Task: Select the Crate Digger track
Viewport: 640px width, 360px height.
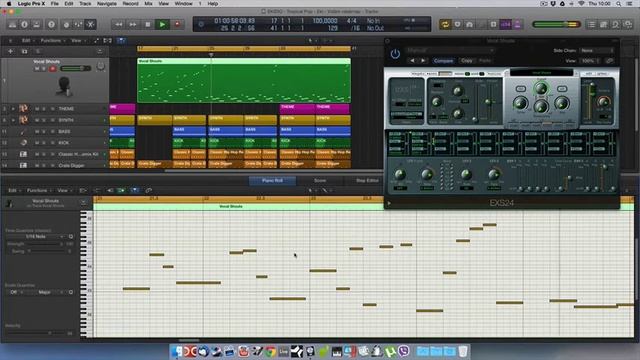Action: (x=55, y=165)
